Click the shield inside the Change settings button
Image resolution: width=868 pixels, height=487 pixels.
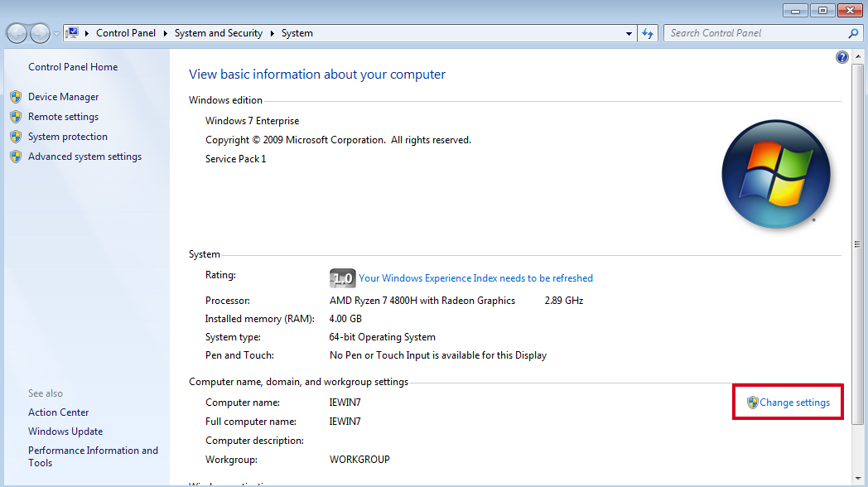pos(752,402)
